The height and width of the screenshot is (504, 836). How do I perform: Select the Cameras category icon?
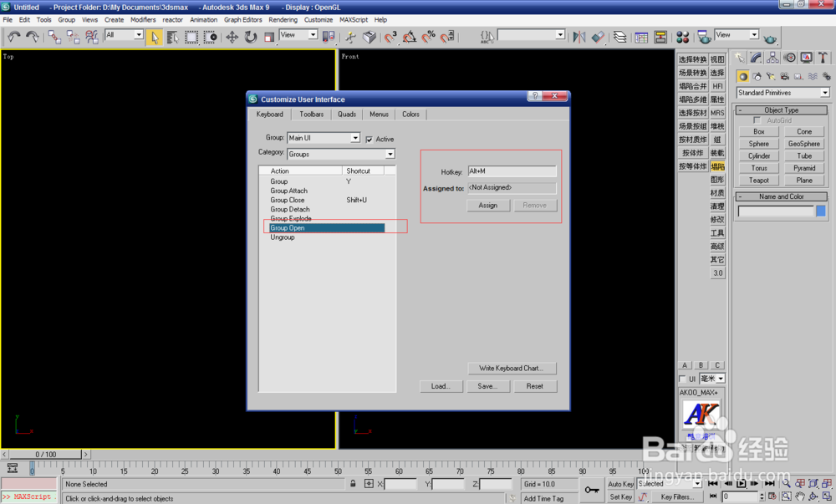coord(784,76)
